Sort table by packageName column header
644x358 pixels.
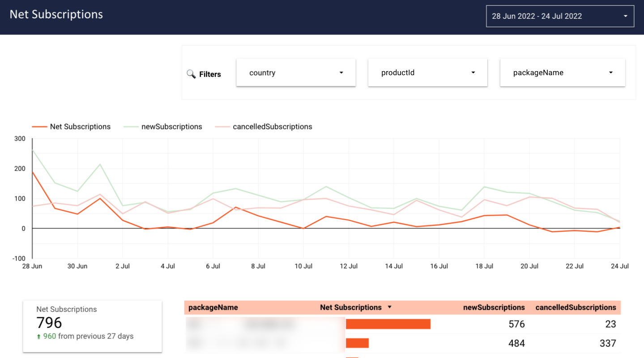click(213, 307)
